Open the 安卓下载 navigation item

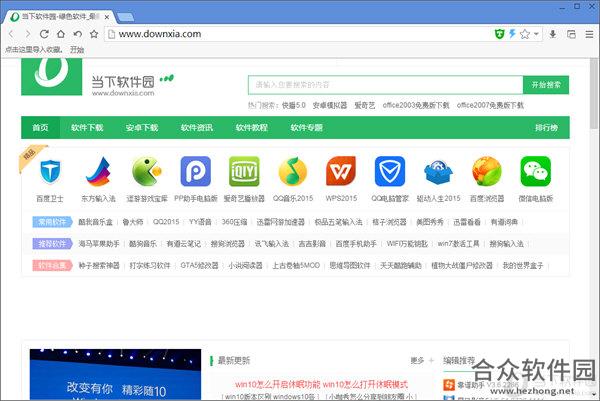(142, 127)
